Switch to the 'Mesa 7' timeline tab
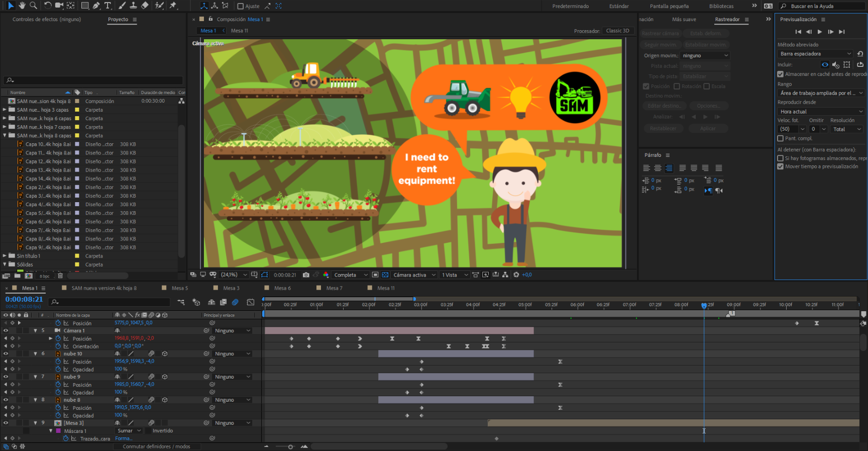Screen dimensions: 868x451 tap(334, 288)
